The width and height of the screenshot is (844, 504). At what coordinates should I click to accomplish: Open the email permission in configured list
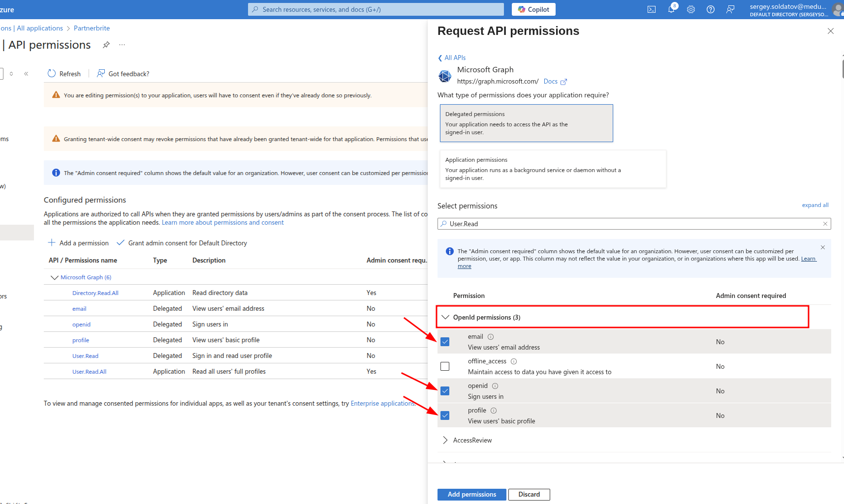[79, 309]
